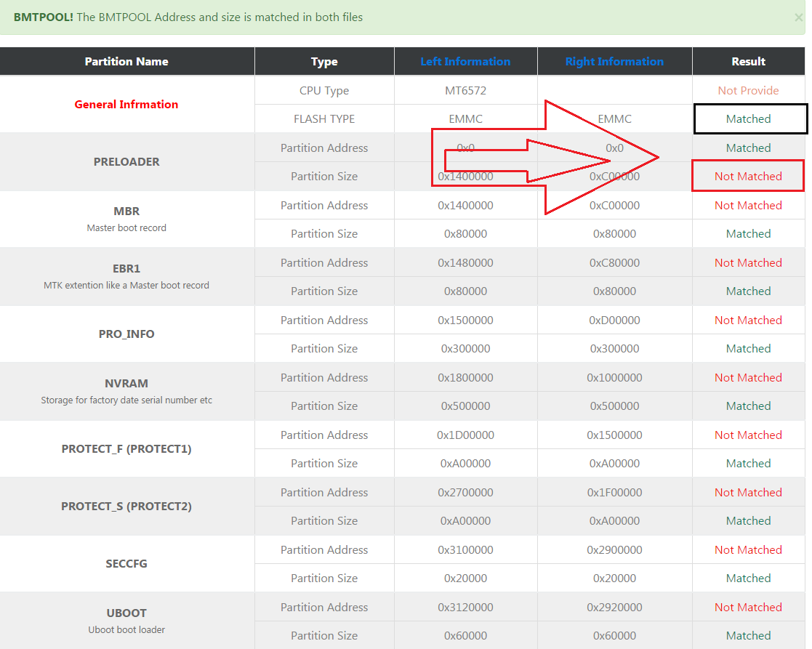The image size is (812, 649).
Task: Click SECCFG left address 0x3100000
Action: pos(465,550)
